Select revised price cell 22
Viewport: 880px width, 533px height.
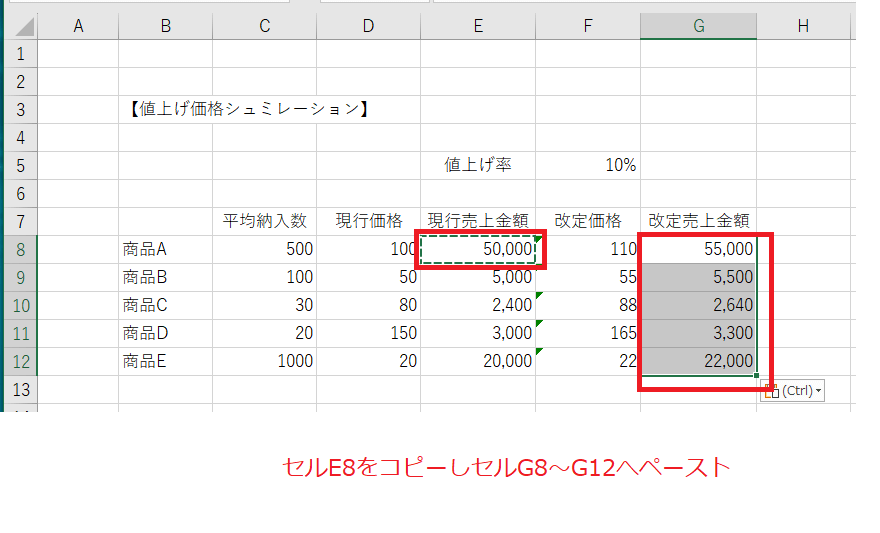click(x=588, y=361)
